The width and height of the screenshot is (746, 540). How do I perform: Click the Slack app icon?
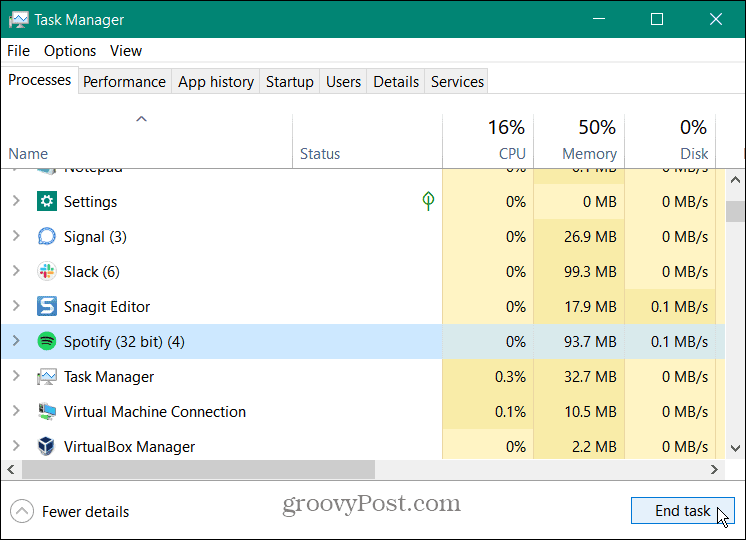(47, 272)
